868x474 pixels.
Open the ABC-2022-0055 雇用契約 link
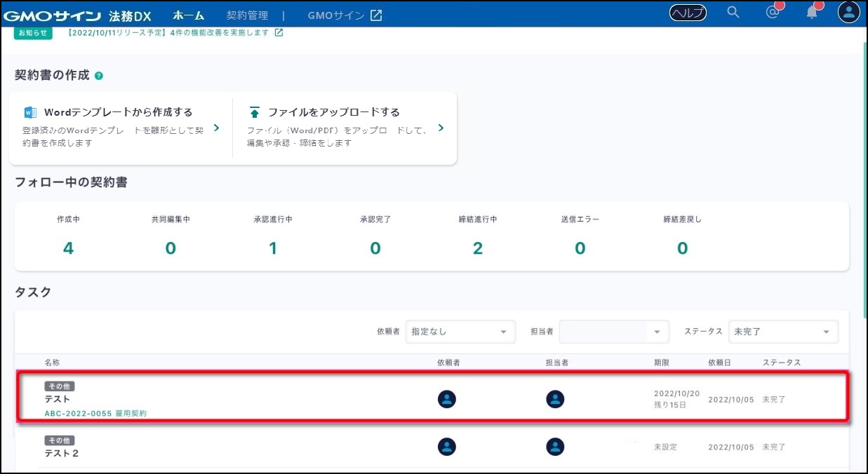tap(95, 414)
